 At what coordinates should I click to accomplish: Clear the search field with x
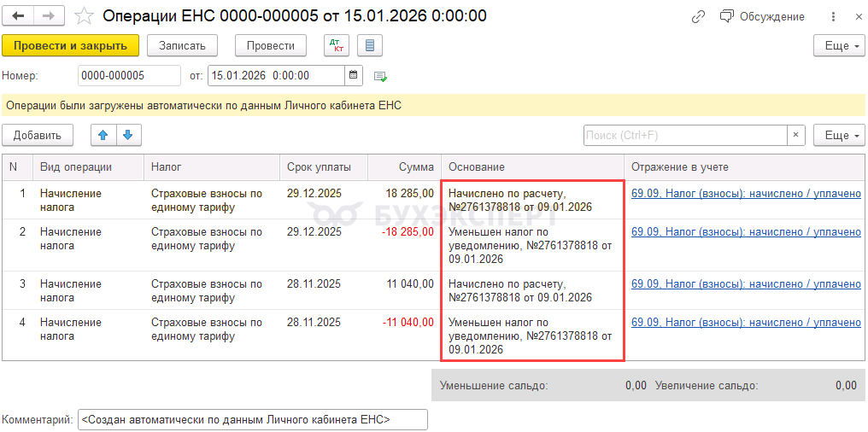[x=795, y=136]
